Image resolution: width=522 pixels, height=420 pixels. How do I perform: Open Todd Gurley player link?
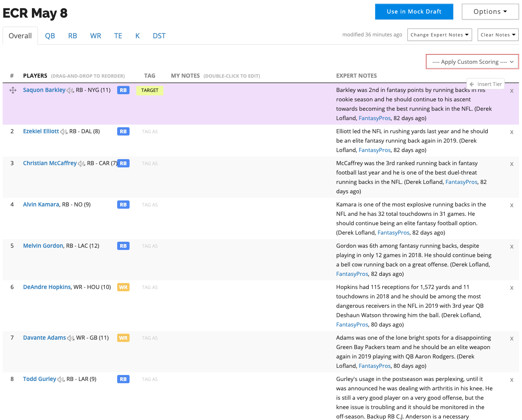click(x=40, y=379)
